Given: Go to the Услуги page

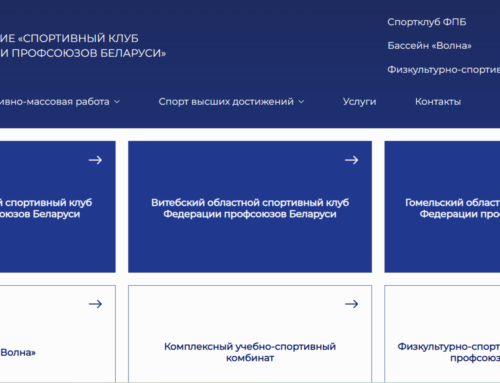Looking at the screenshot, I should pyautogui.click(x=359, y=101).
